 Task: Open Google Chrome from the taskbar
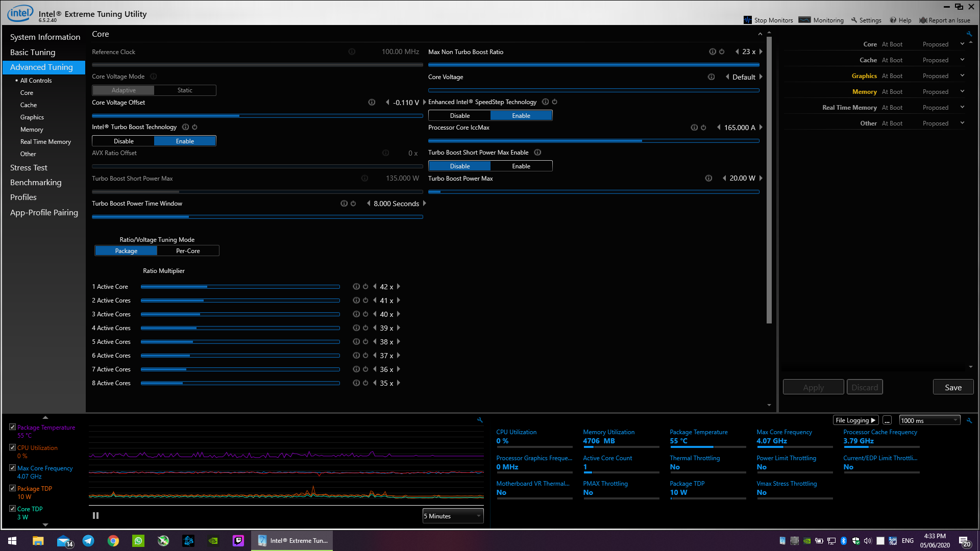113,541
